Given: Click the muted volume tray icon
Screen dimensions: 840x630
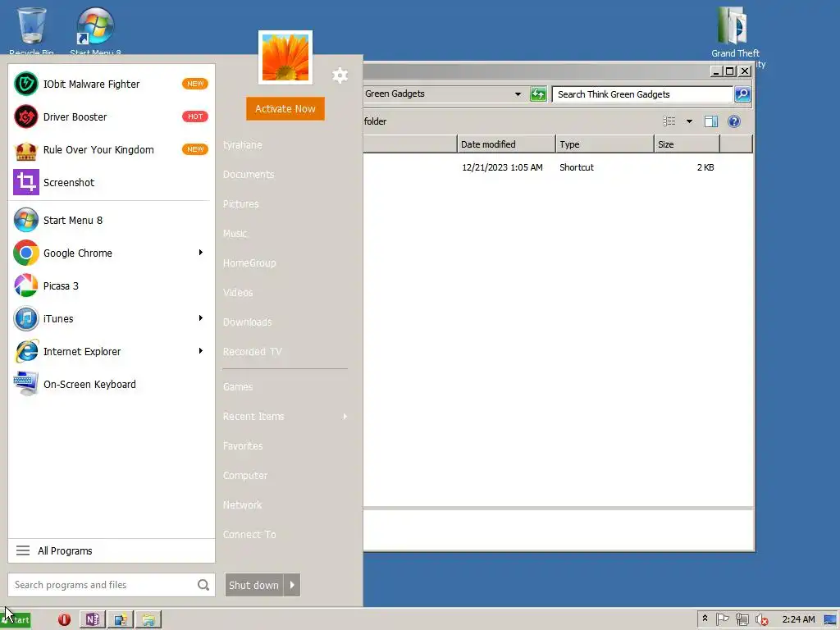Looking at the screenshot, I should click(761, 619).
